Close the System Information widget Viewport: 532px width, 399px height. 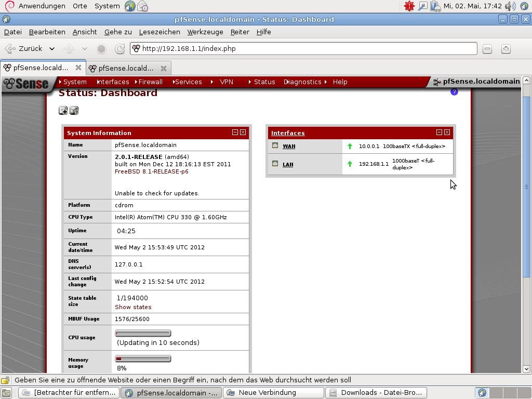click(243, 132)
